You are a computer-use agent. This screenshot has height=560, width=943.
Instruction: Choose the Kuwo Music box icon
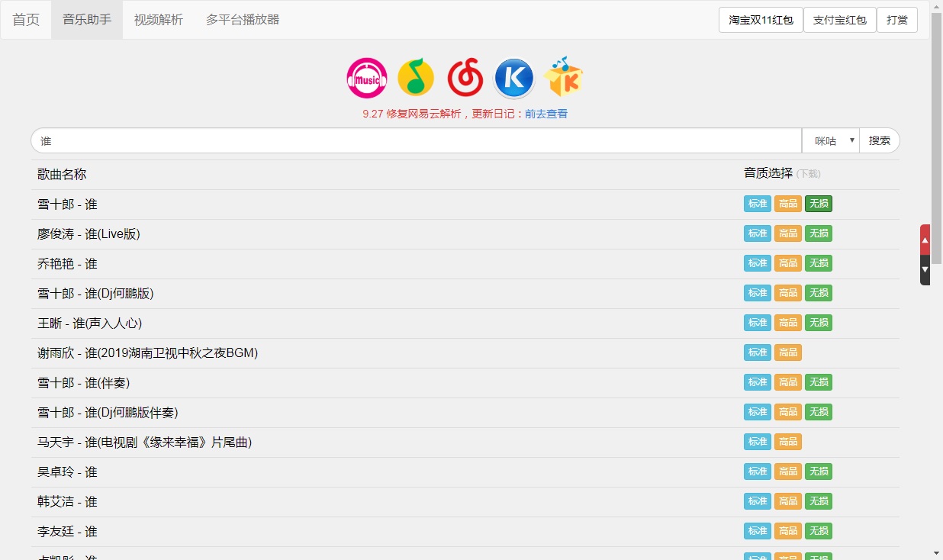pyautogui.click(x=563, y=77)
